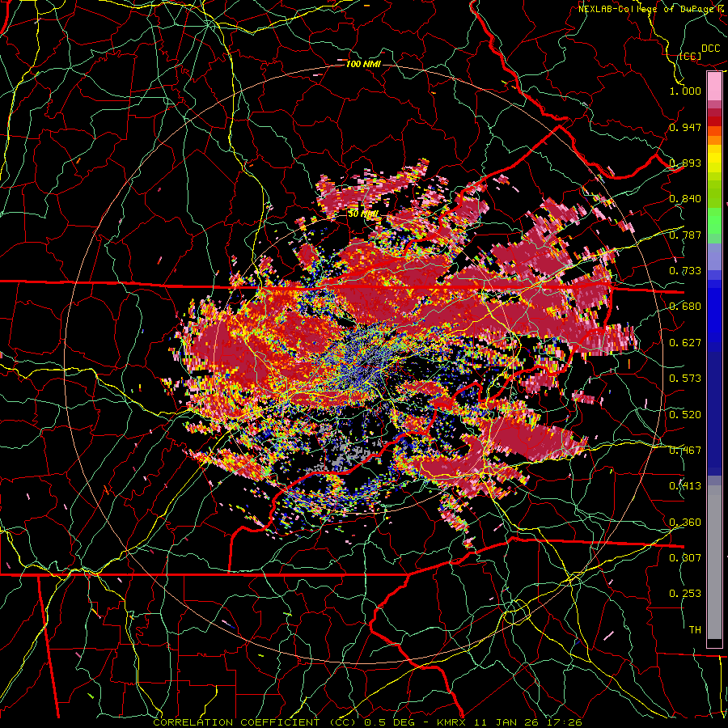Image resolution: width=728 pixels, height=728 pixels.
Task: Click the CORRELATION COEFFICIENT caption at the bottom
Action: click(368, 722)
